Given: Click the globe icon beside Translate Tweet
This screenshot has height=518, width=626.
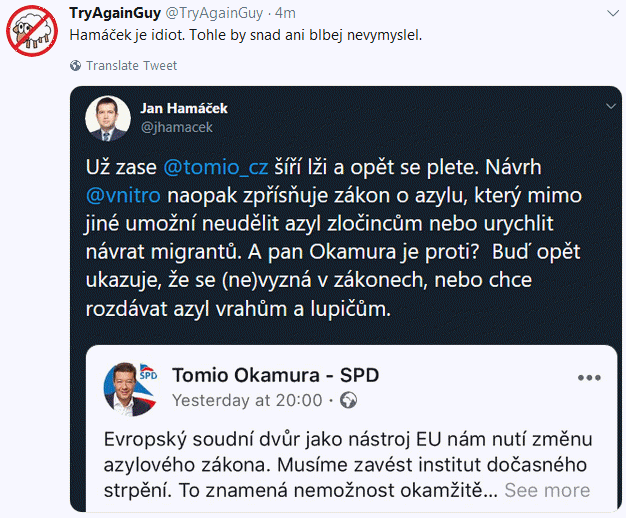Looking at the screenshot, I should click(x=76, y=66).
